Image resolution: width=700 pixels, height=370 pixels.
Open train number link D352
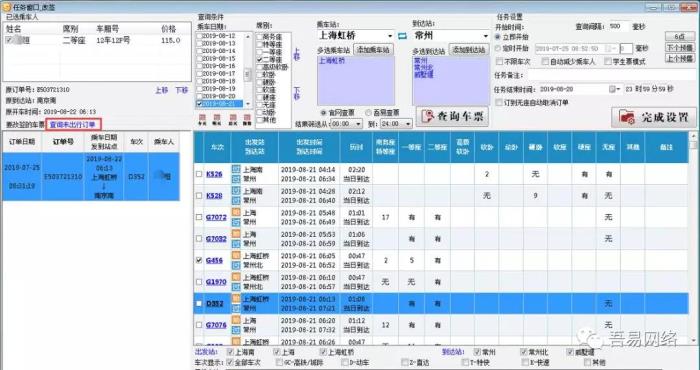point(215,303)
